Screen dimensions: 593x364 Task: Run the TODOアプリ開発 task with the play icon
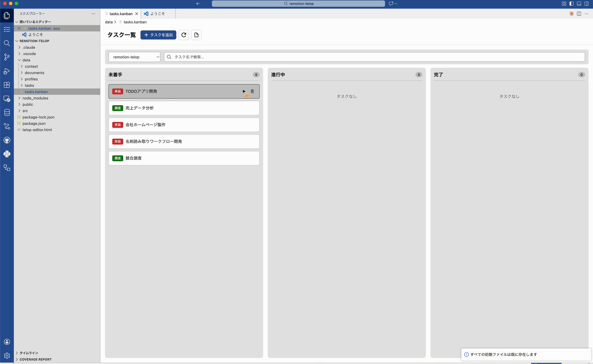244,91
